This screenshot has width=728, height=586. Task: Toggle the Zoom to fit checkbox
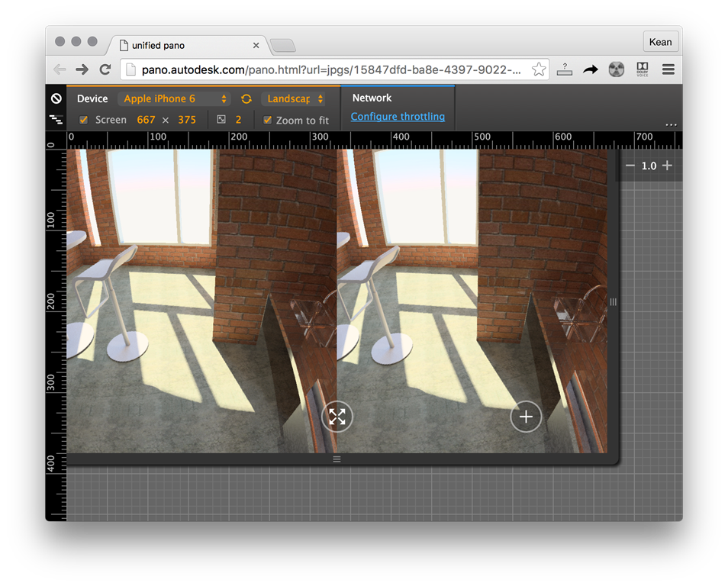pyautogui.click(x=267, y=120)
